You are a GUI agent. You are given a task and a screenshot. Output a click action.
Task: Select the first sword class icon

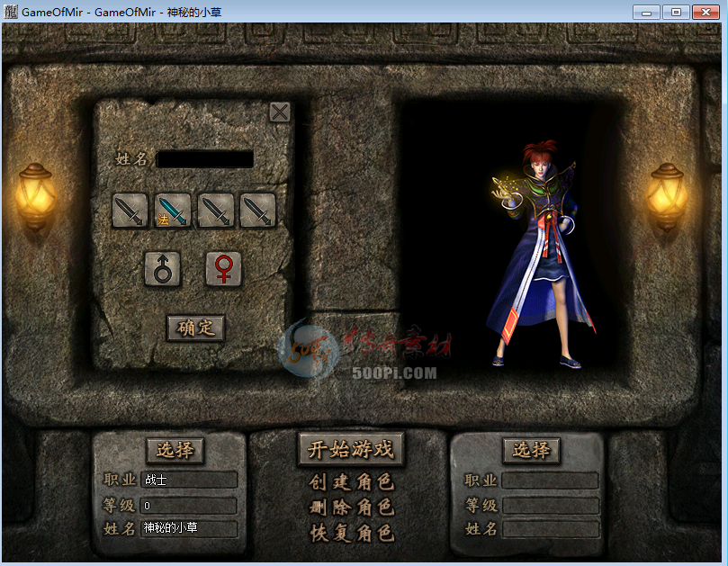[130, 211]
